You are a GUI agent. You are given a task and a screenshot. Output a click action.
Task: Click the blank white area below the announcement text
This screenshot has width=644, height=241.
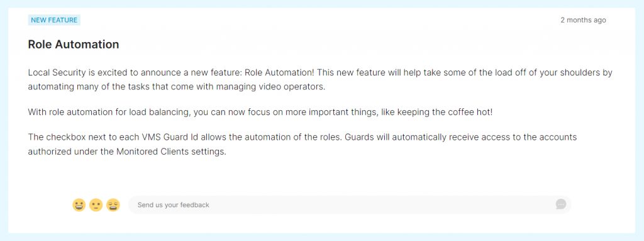(321, 175)
